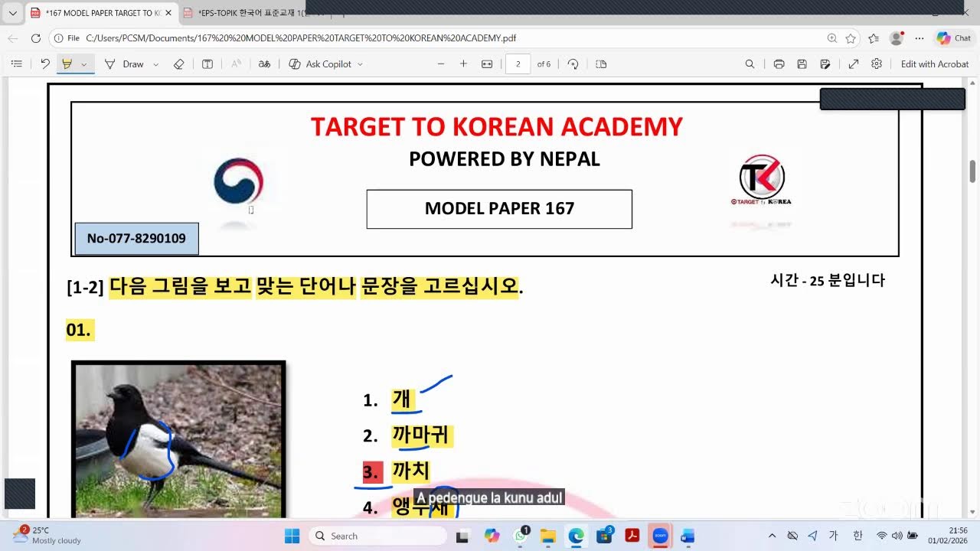Enter full screen view
980x551 pixels.
854,64
